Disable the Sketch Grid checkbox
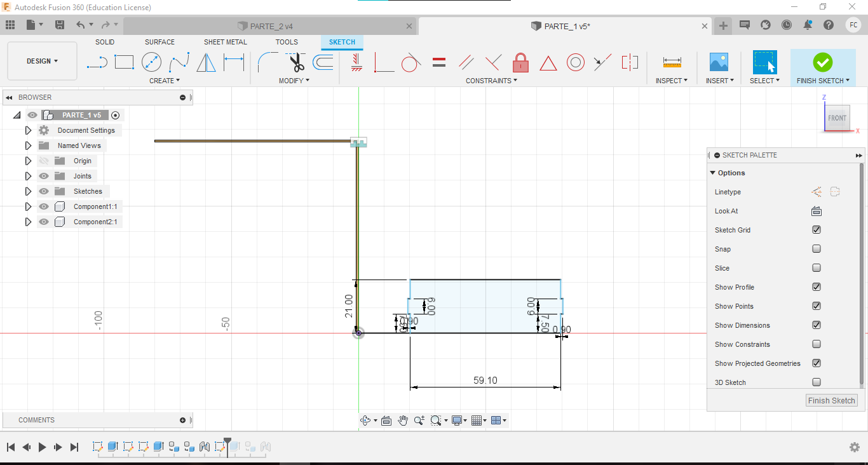 pos(817,230)
